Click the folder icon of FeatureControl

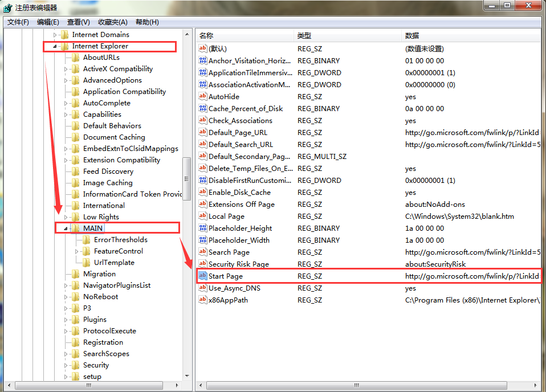pyautogui.click(x=87, y=251)
